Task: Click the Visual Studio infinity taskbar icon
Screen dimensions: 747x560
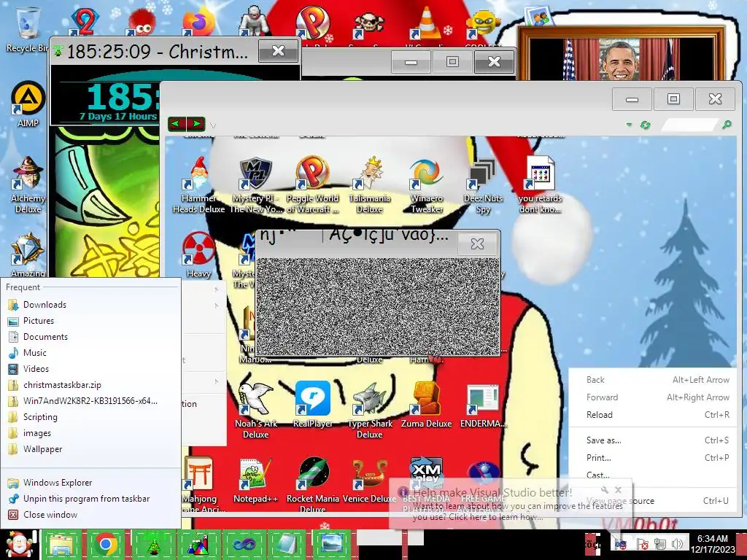Action: tap(243, 544)
